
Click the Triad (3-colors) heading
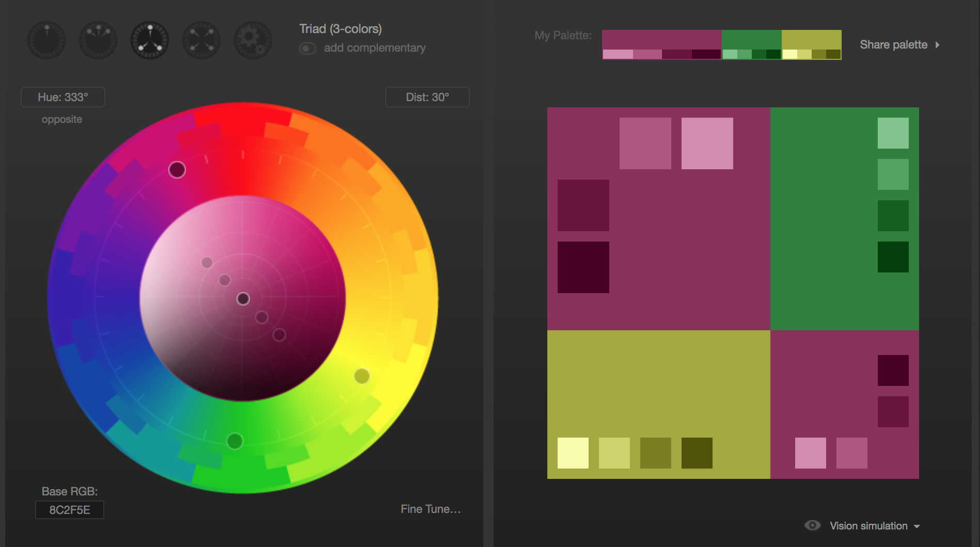pos(340,29)
